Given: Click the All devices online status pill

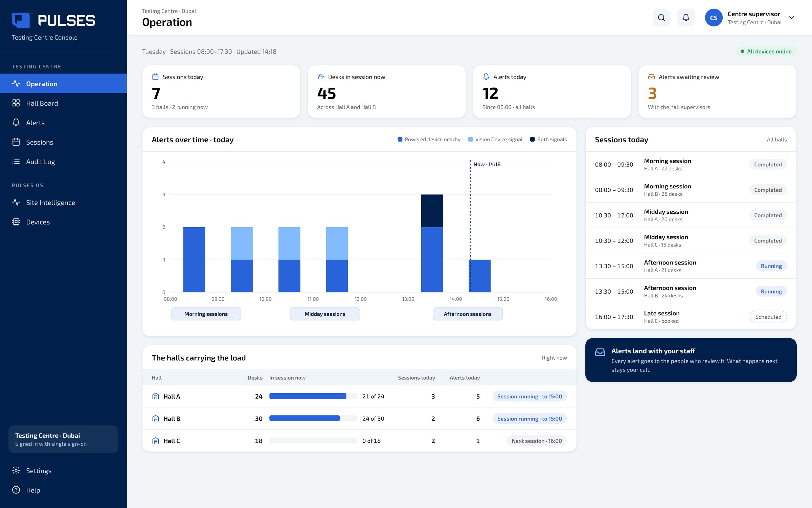Looking at the screenshot, I should click(766, 51).
